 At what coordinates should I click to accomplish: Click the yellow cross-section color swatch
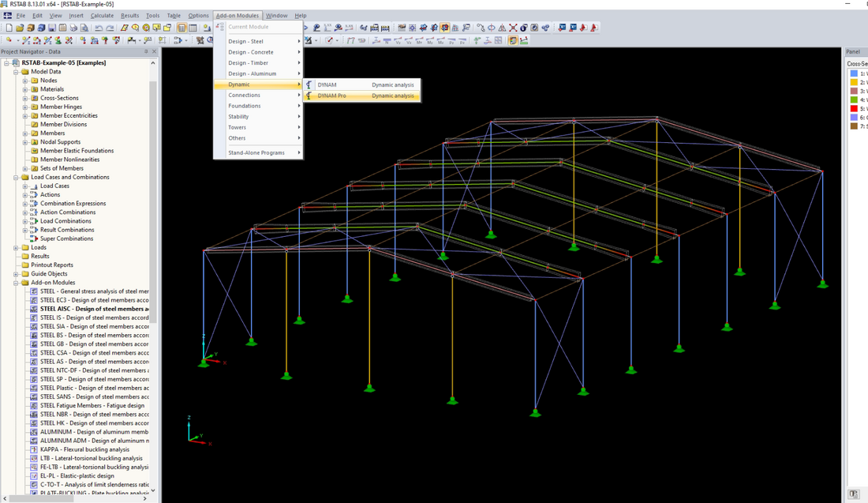click(x=853, y=82)
